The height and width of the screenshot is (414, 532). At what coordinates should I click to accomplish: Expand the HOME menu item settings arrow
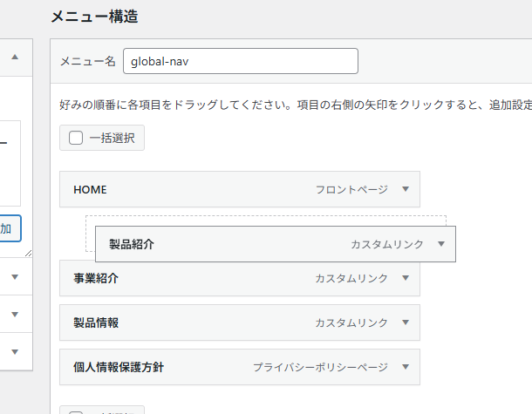[406, 189]
